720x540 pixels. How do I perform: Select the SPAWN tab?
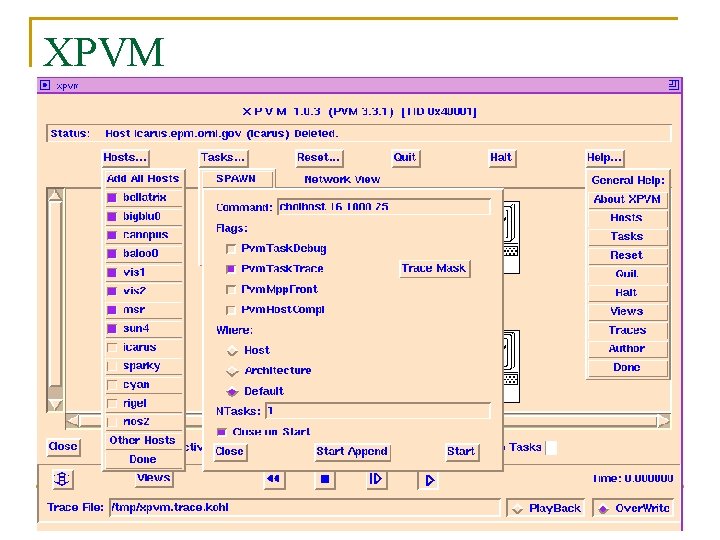click(x=236, y=179)
